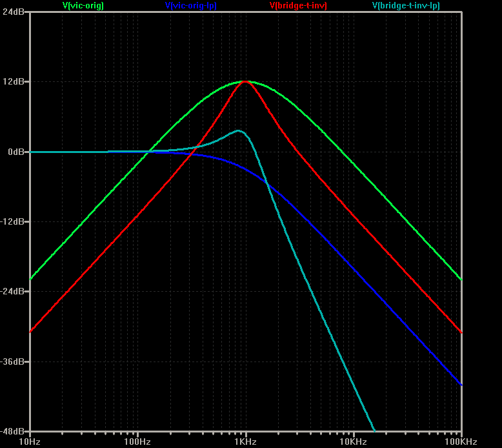Click the 100KHz frequency axis label
The width and height of the screenshot is (502, 448).
461,442
